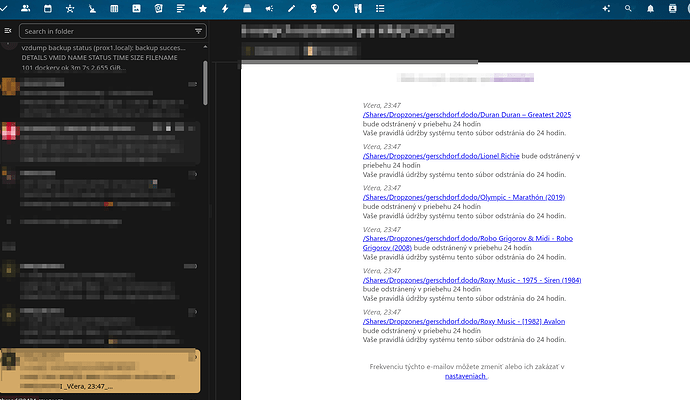Select the highlighted Včera 23:47 message
Screen dimensions: 690x400
(x=100, y=370)
